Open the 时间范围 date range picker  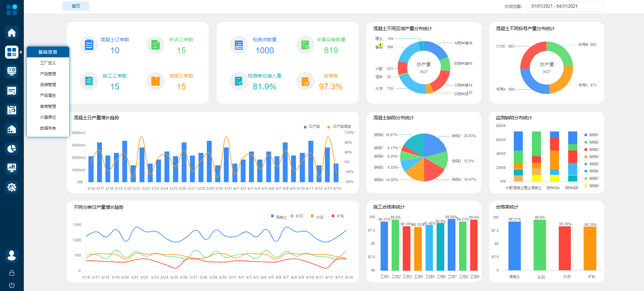[565, 6]
